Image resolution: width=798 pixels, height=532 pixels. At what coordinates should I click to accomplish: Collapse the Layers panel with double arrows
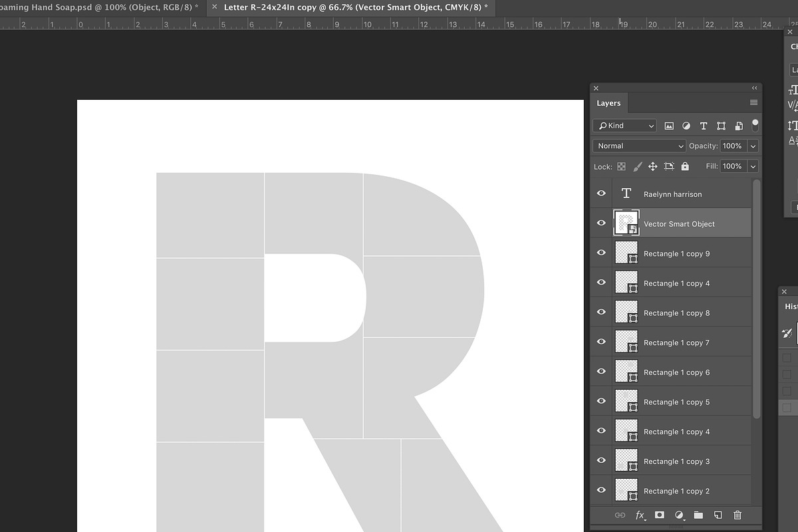click(755, 88)
